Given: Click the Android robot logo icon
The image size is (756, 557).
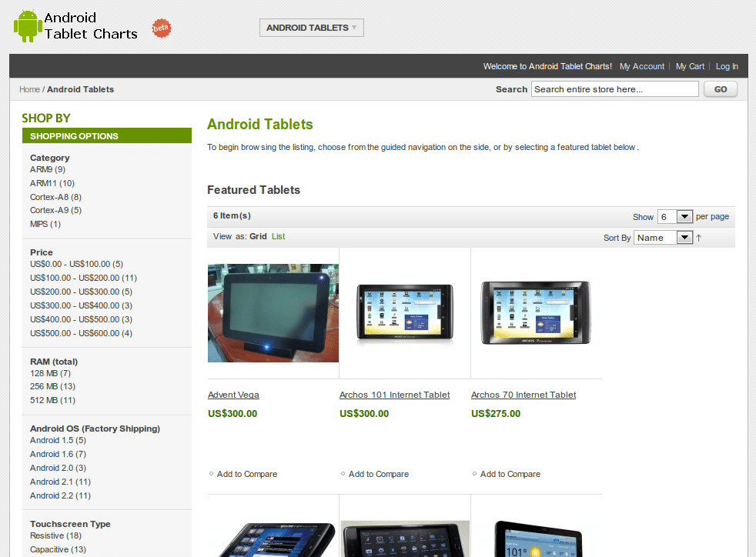Looking at the screenshot, I should tap(28, 26).
